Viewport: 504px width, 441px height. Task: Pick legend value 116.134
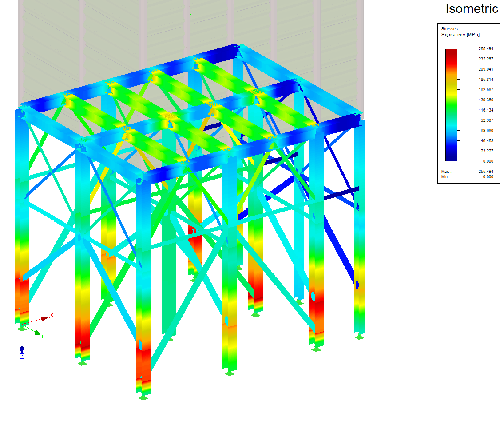coord(486,110)
